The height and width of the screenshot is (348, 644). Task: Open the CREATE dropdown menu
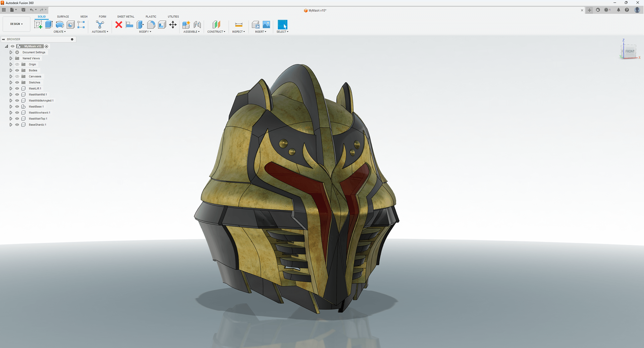[x=60, y=32]
